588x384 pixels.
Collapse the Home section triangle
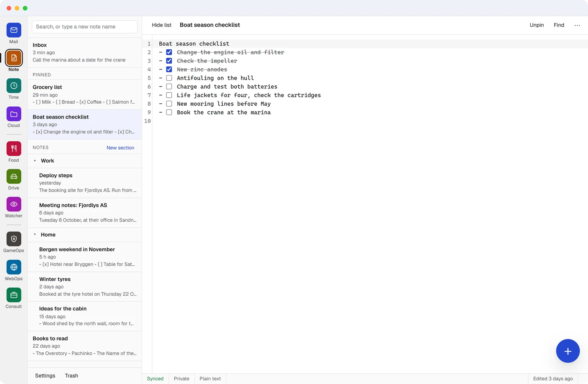click(35, 234)
